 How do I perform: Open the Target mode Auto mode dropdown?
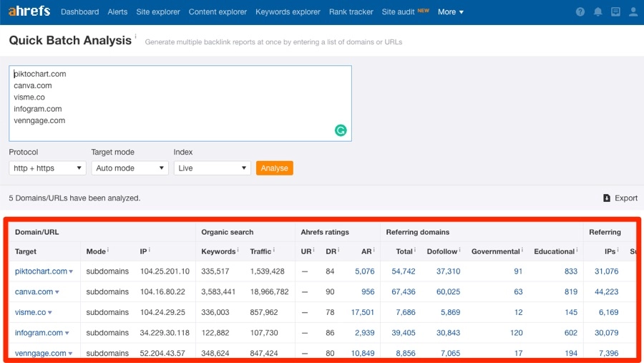click(x=130, y=168)
